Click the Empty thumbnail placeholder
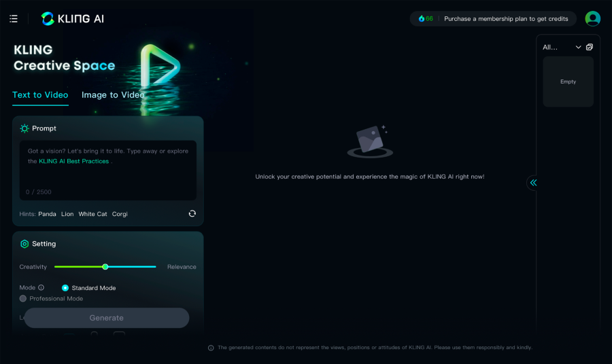Image resolution: width=612 pixels, height=364 pixels. pos(568,81)
